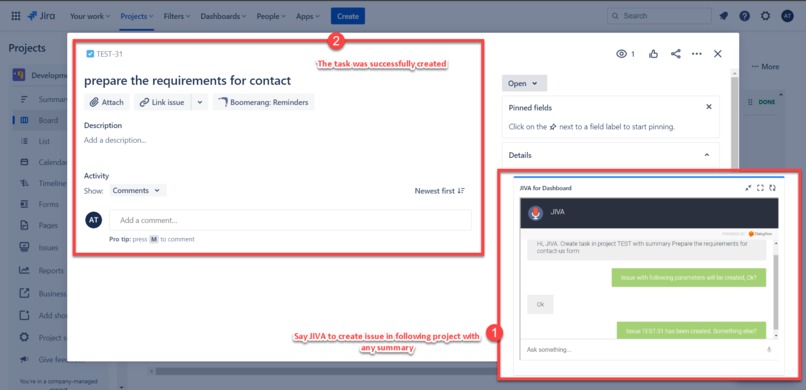Minimize the JIVA for Dashboard gadget
Screen dimensions: 806x390
coord(748,188)
